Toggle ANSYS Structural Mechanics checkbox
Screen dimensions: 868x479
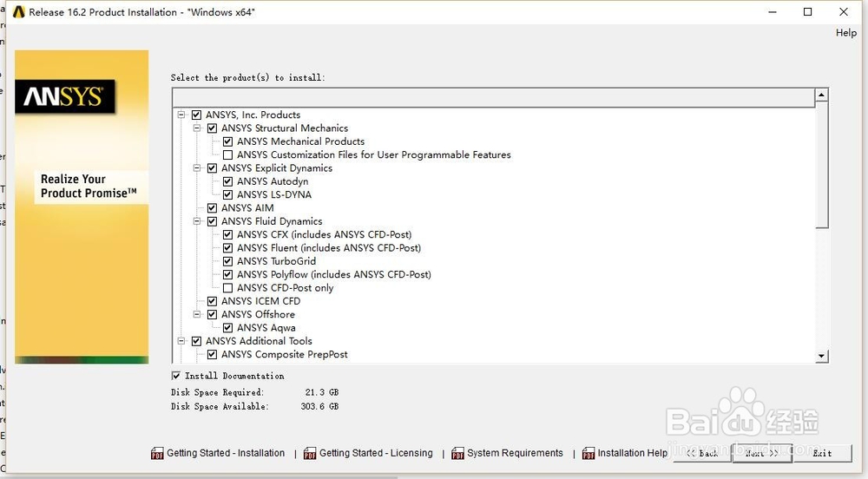point(212,128)
